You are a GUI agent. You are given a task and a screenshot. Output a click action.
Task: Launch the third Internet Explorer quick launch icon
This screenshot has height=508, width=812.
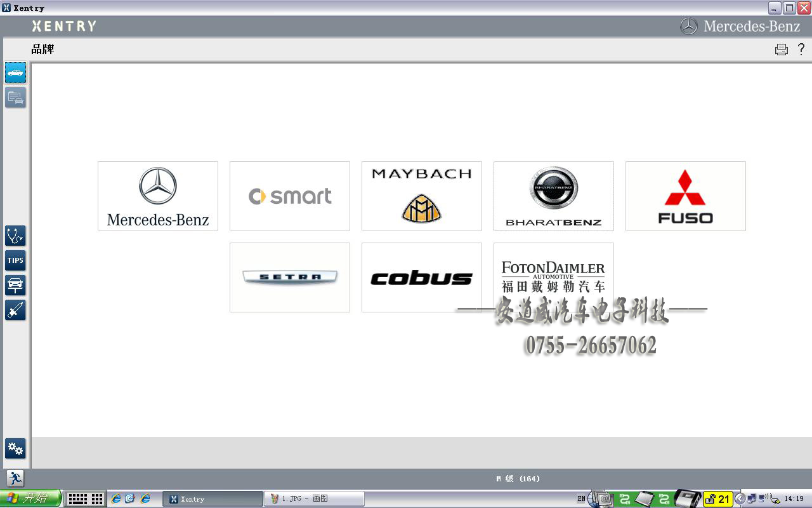click(x=145, y=499)
